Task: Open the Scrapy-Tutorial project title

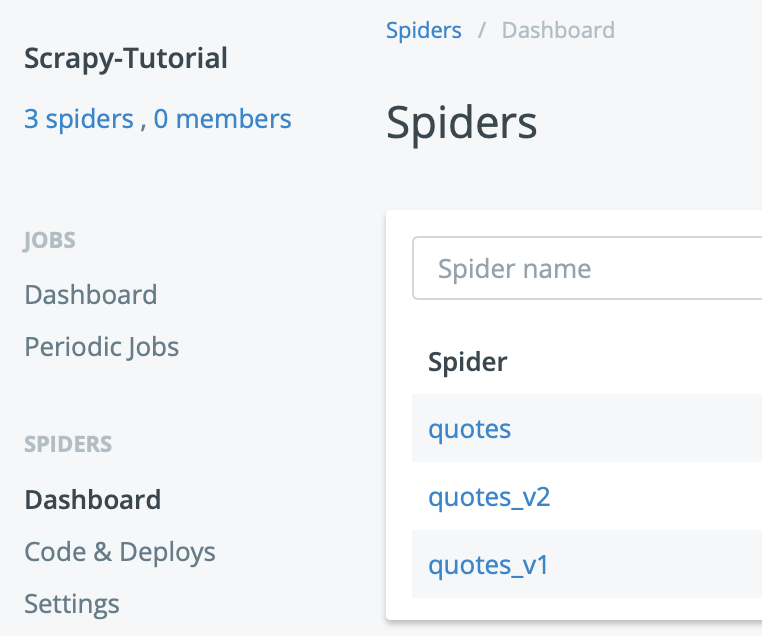Action: pyautogui.click(x=126, y=59)
